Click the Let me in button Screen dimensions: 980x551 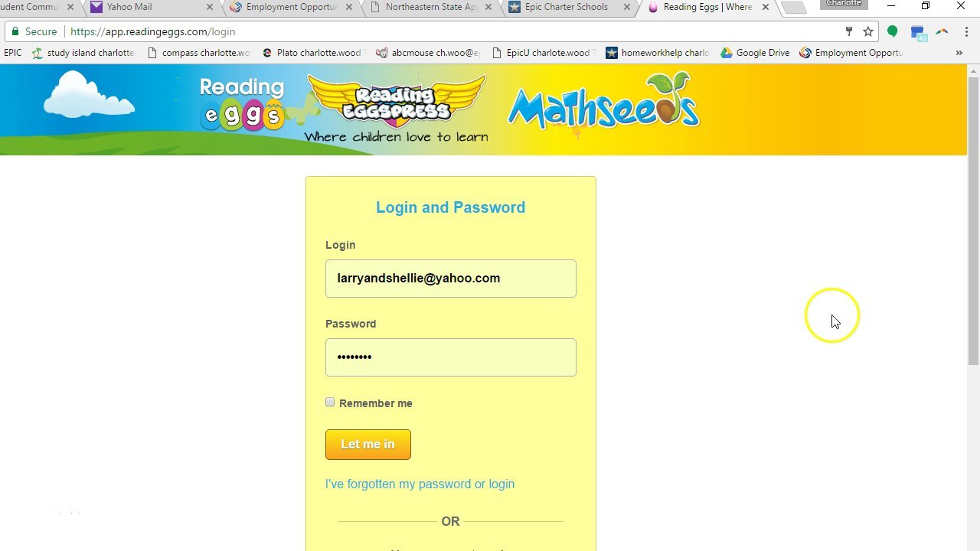pyautogui.click(x=368, y=444)
